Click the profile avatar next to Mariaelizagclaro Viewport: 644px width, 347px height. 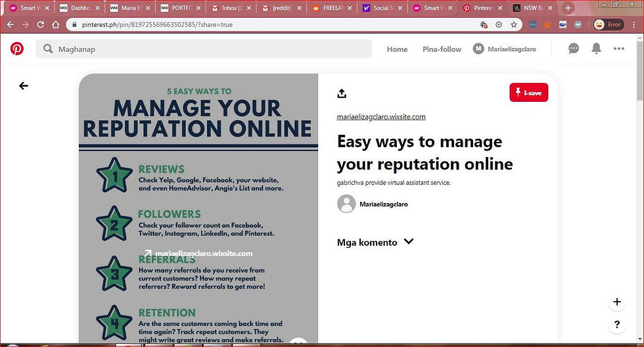pyautogui.click(x=346, y=204)
